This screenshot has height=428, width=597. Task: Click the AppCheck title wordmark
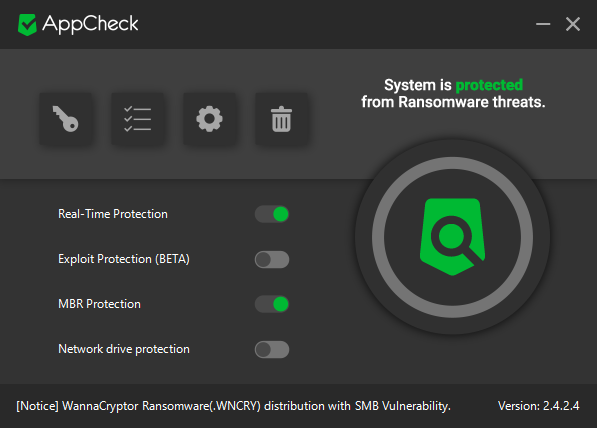click(90, 24)
